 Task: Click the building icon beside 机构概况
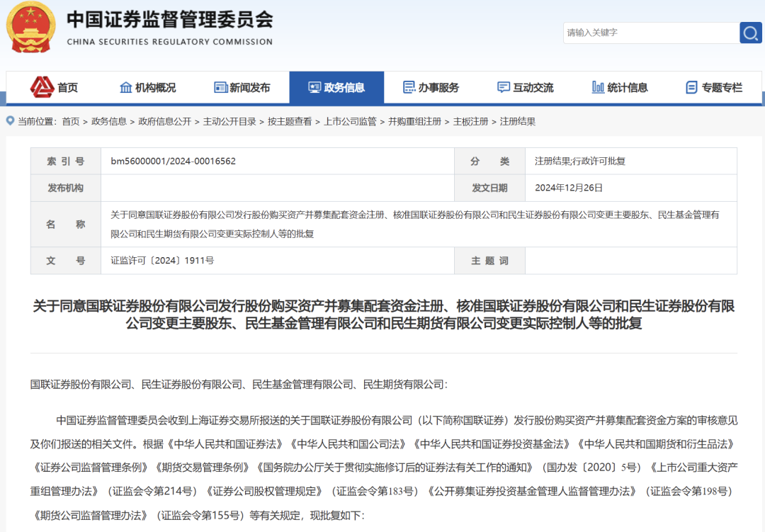pyautogui.click(x=126, y=87)
